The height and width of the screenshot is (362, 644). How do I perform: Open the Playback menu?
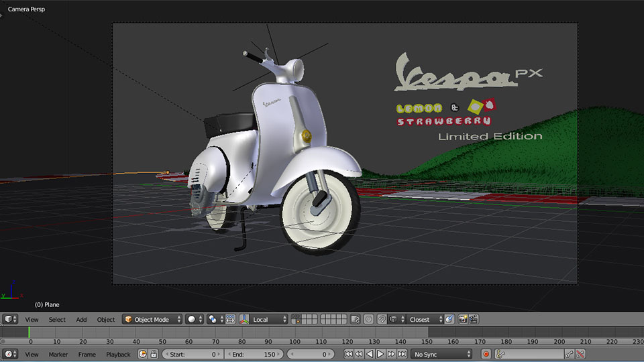click(x=118, y=354)
